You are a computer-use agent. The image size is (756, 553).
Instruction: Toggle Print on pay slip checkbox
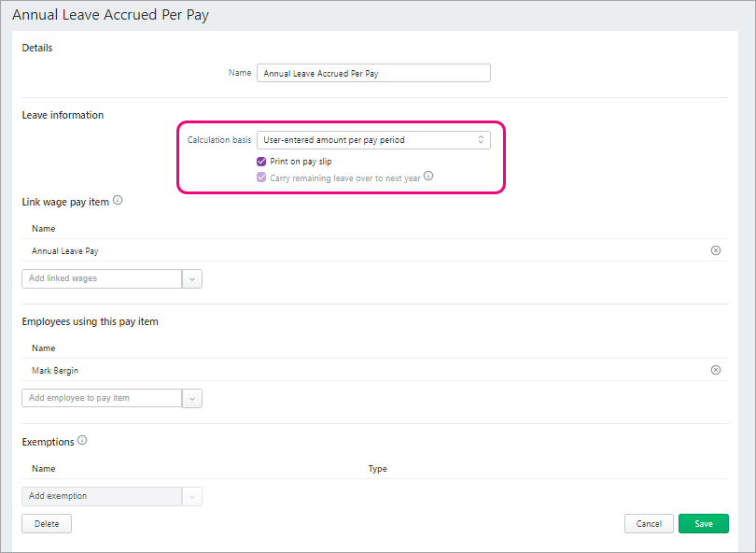261,162
